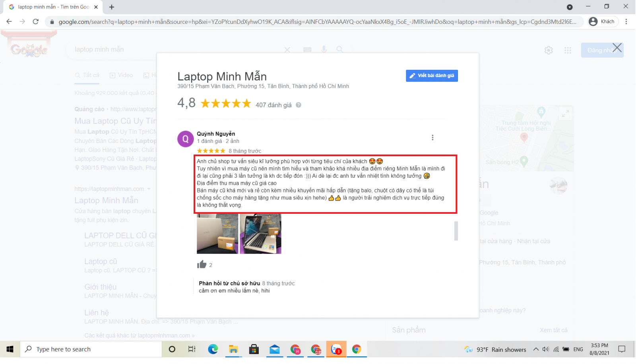Open Zalo from the taskbar
636x364 pixels.
(336, 349)
